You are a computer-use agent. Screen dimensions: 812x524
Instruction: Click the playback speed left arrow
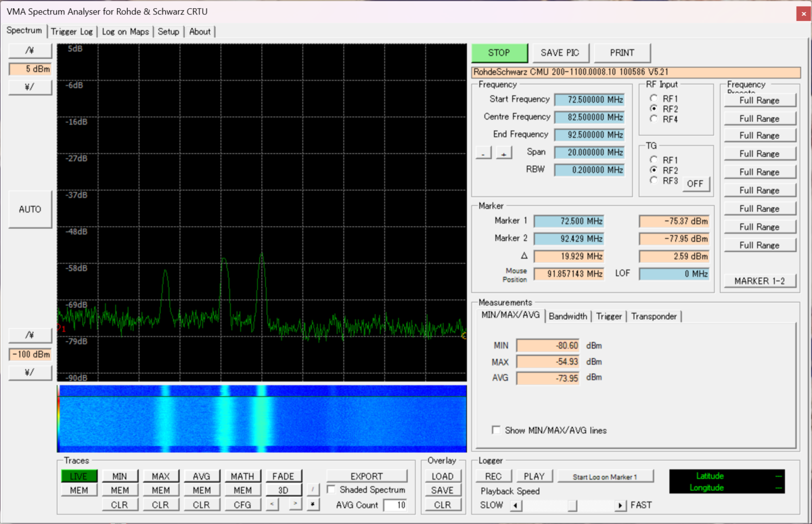515,505
